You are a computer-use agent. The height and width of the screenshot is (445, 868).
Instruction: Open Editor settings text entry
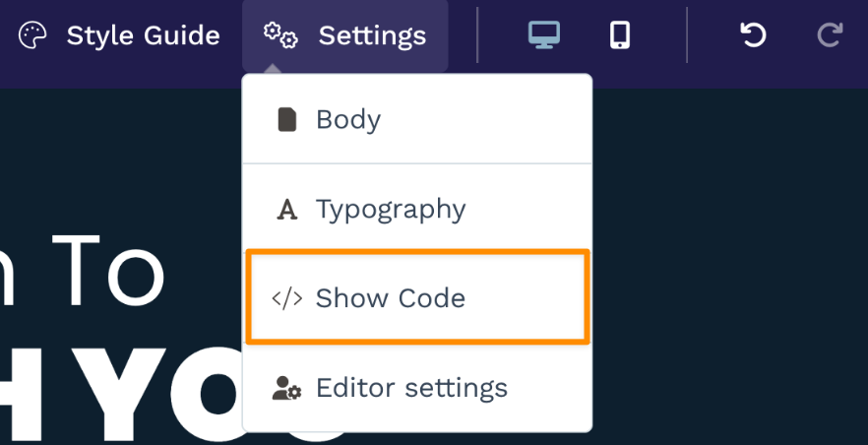[411, 388]
